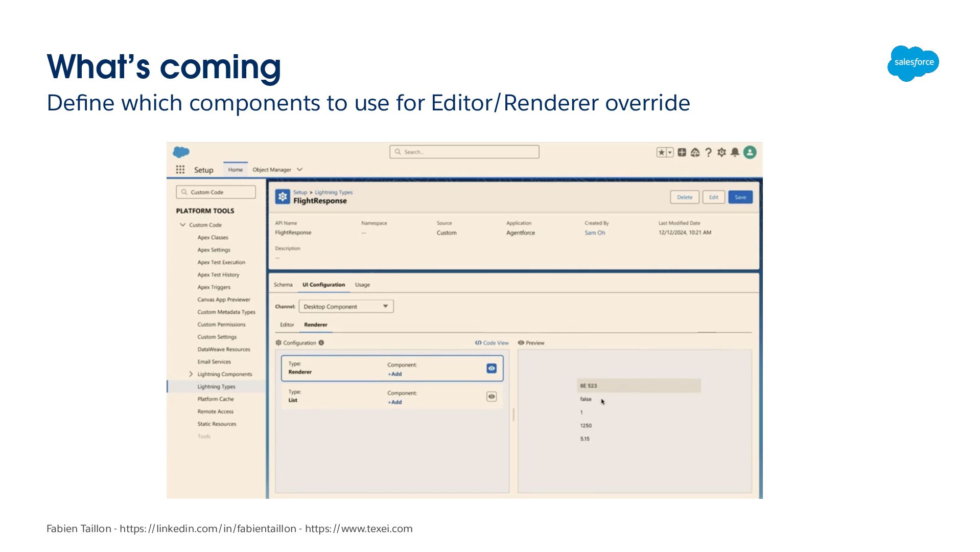
Task: Click the global actions plus icon
Action: 682,152
